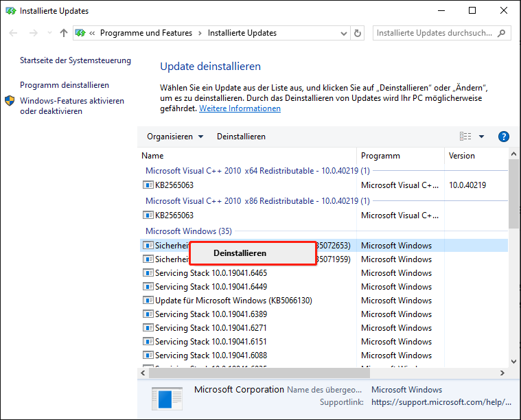This screenshot has height=420, width=521.
Task: Click the back navigation arrow
Action: 14,33
